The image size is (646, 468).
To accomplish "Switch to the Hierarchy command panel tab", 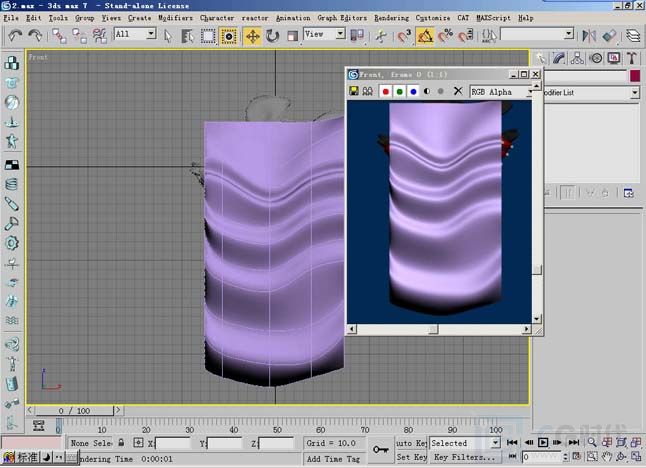I will [x=577, y=58].
